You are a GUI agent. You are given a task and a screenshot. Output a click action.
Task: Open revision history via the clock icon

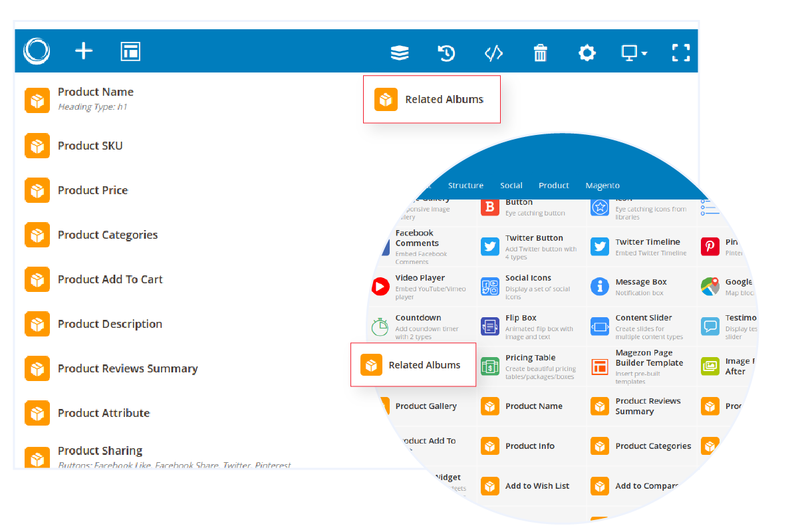pos(446,53)
